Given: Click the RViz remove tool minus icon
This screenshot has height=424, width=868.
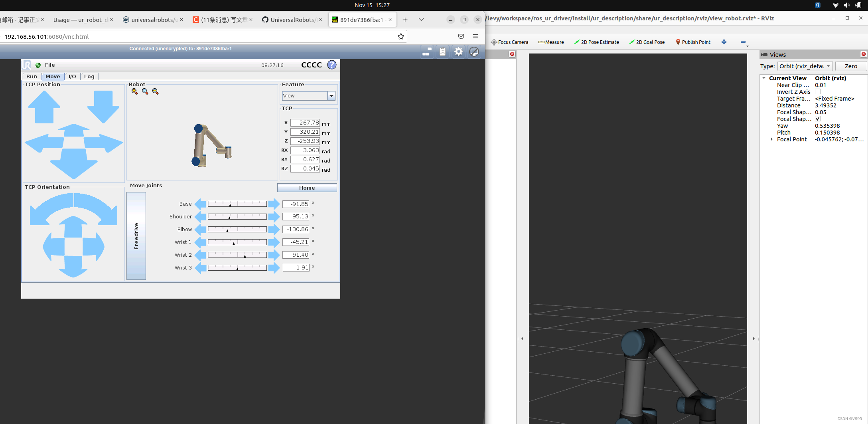Looking at the screenshot, I should click(743, 42).
